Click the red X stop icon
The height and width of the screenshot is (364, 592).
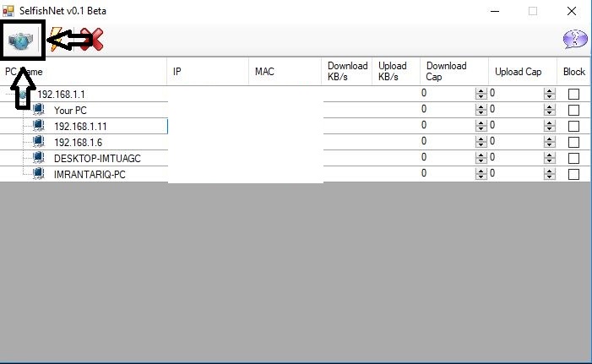91,39
